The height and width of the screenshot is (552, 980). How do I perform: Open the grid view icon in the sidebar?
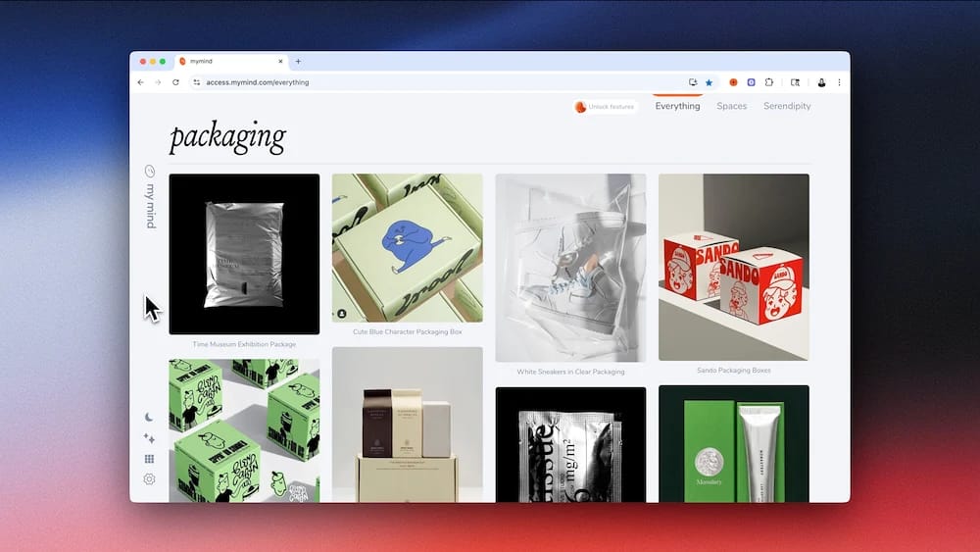(x=149, y=459)
